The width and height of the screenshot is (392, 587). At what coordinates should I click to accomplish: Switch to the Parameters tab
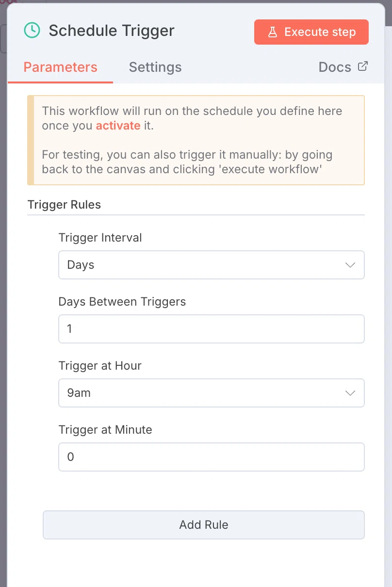click(61, 67)
